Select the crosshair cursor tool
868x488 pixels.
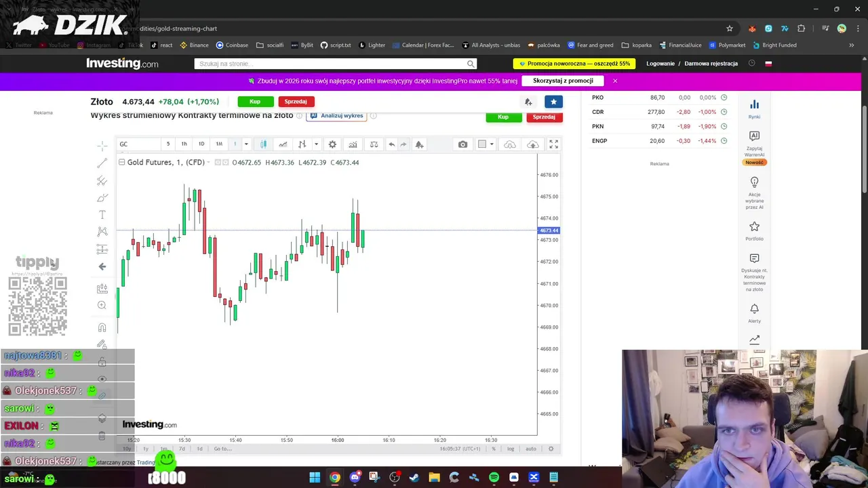point(102,146)
